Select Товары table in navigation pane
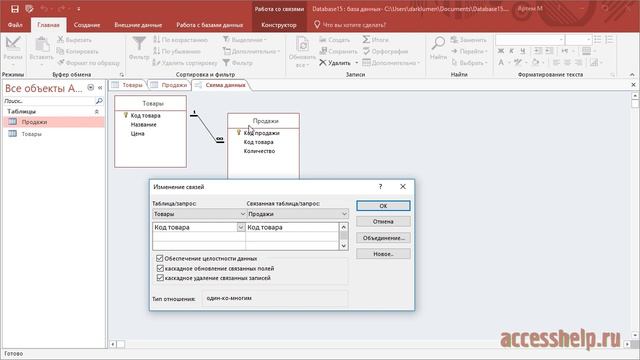640x360 pixels. pyautogui.click(x=31, y=134)
